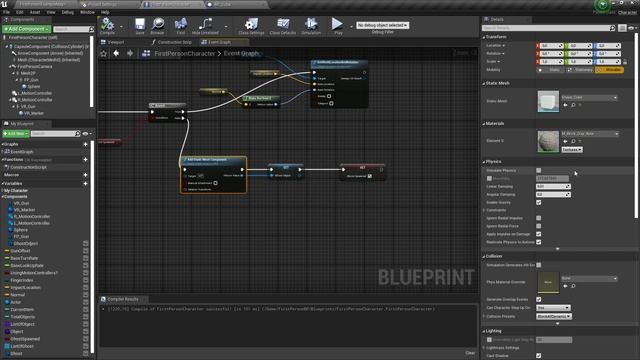This screenshot has height=360, width=640.
Task: Toggle the Scale lock icon
Action: click(x=625, y=62)
